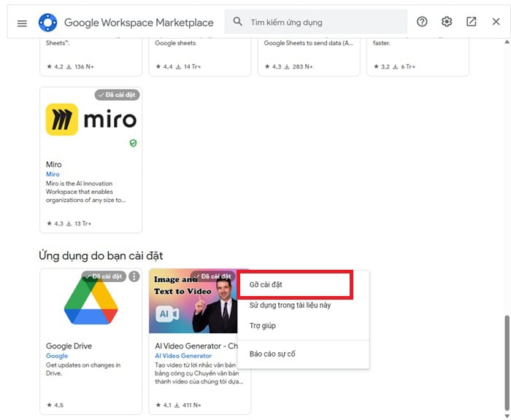
Task: Close the Marketplace dialog with X
Action: pos(496,22)
